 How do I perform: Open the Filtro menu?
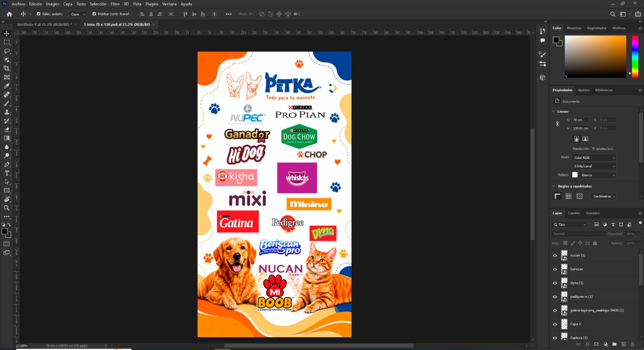pyautogui.click(x=115, y=4)
